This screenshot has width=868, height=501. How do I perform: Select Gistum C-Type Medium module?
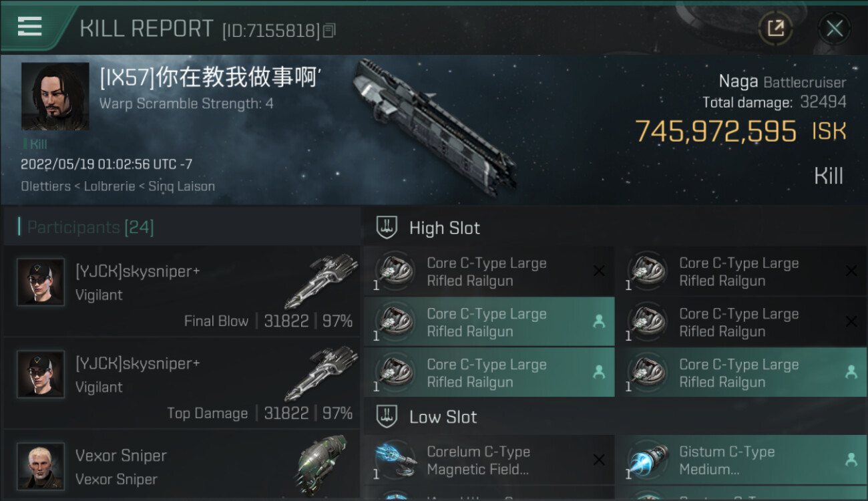click(x=741, y=460)
